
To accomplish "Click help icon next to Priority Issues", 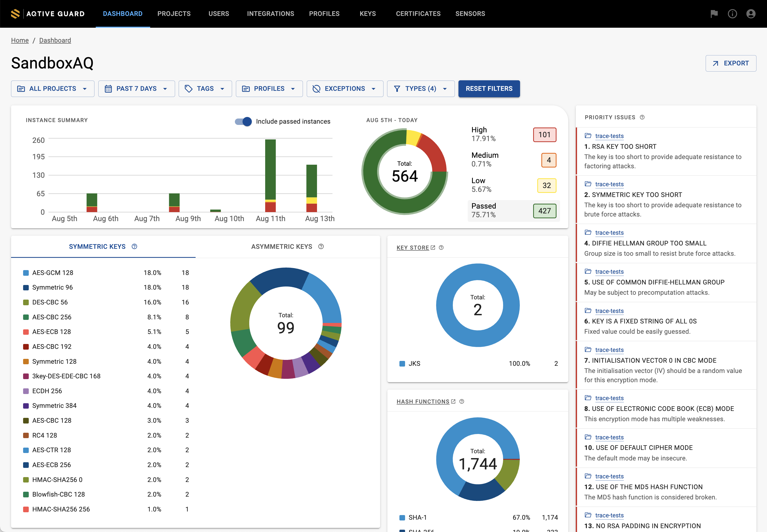I will pyautogui.click(x=642, y=117).
